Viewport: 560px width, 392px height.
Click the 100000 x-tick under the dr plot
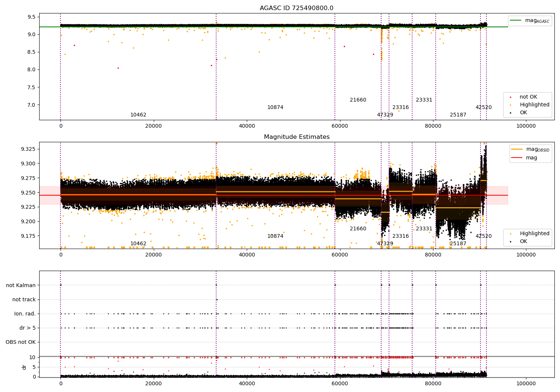(526, 383)
